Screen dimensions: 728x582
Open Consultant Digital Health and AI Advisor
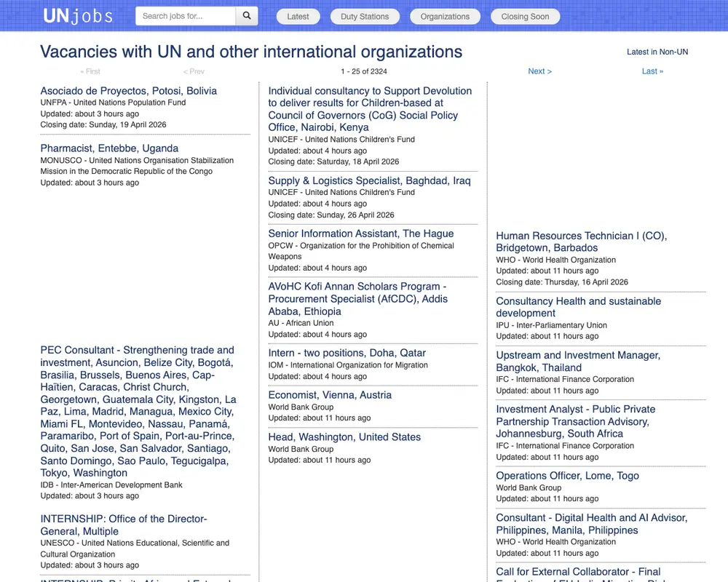click(x=591, y=524)
